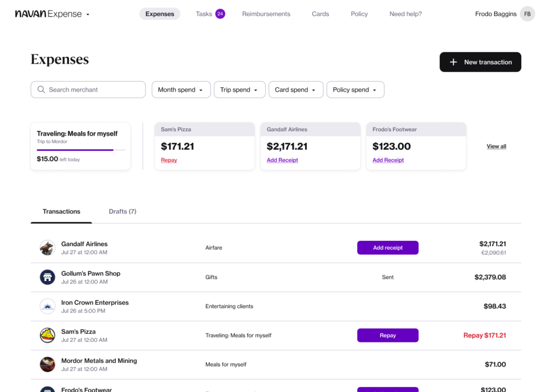The width and height of the screenshot is (552, 392).
Task: Open the Card spend dropdown
Action: 295,89
